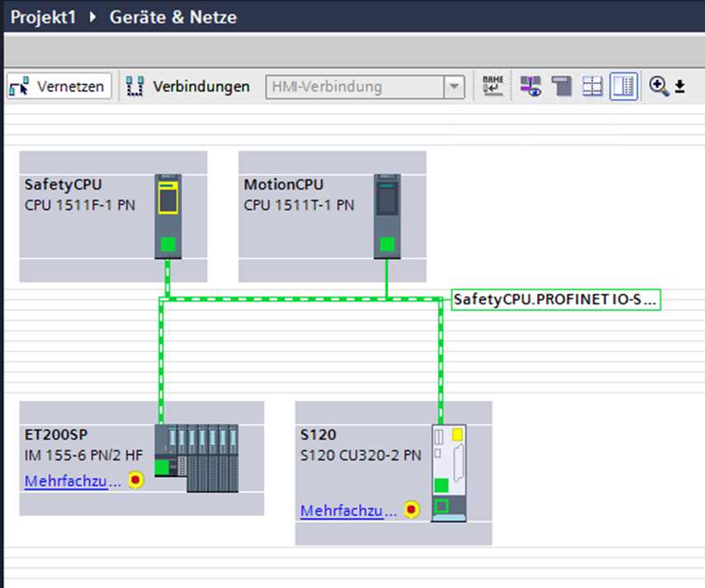
Task: Click the Vernetzen button
Action: point(59,86)
